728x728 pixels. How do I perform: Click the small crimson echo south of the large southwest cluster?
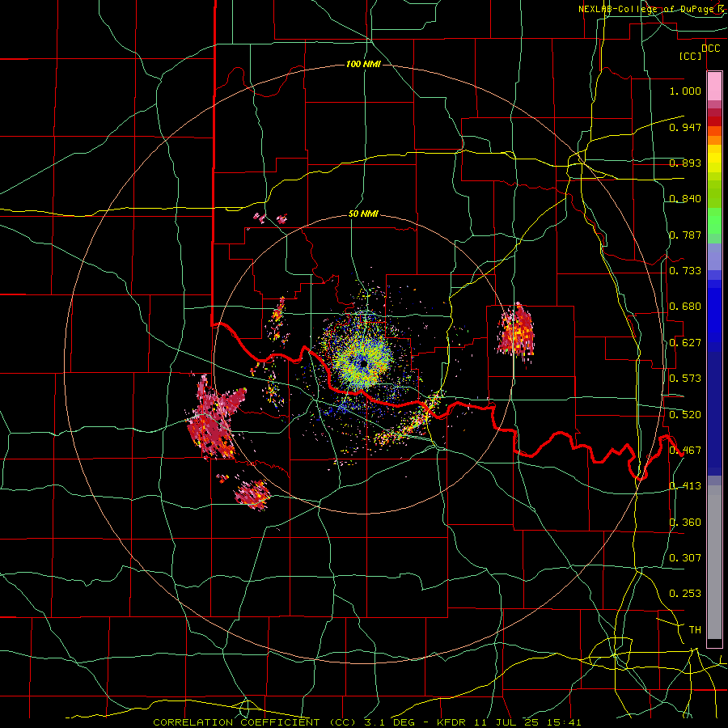(x=252, y=495)
